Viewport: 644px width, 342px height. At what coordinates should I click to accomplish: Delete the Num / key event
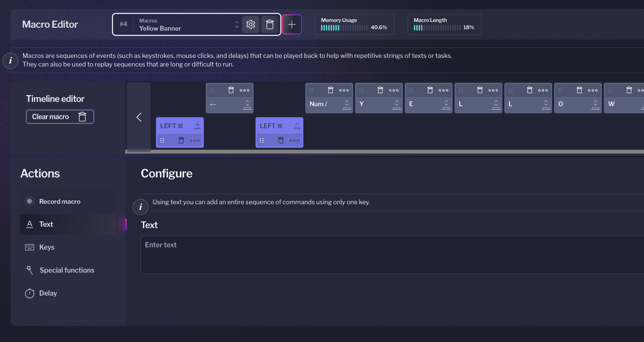pyautogui.click(x=330, y=90)
